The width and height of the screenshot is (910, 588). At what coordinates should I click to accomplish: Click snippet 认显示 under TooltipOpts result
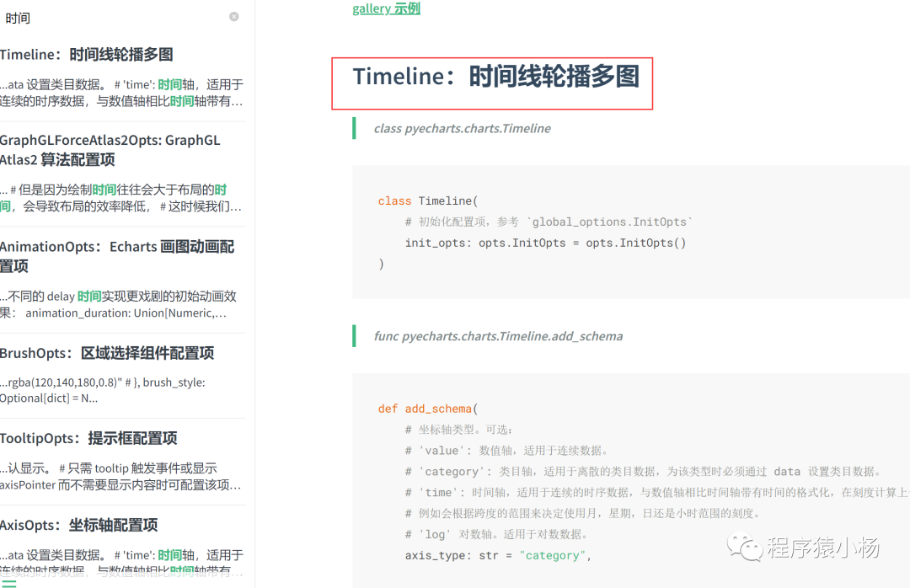click(120, 477)
